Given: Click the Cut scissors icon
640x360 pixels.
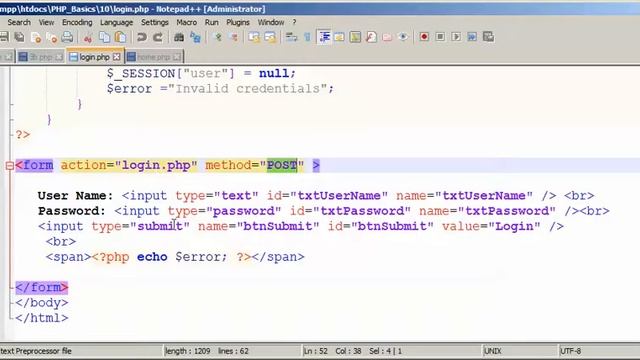Looking at the screenshot, I should [88, 37].
